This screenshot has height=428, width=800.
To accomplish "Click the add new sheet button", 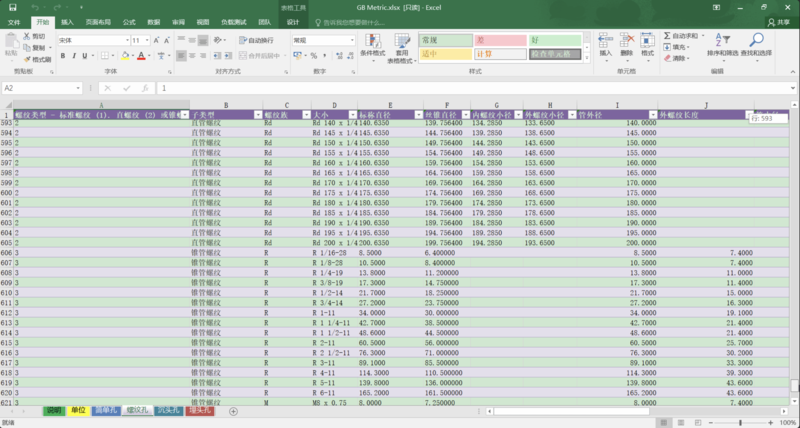I will pyautogui.click(x=234, y=411).
